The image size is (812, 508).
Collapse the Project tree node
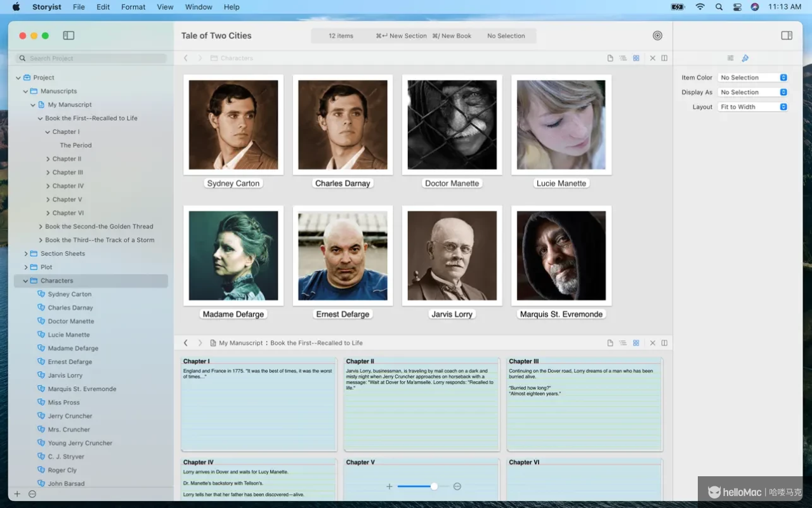(18, 77)
